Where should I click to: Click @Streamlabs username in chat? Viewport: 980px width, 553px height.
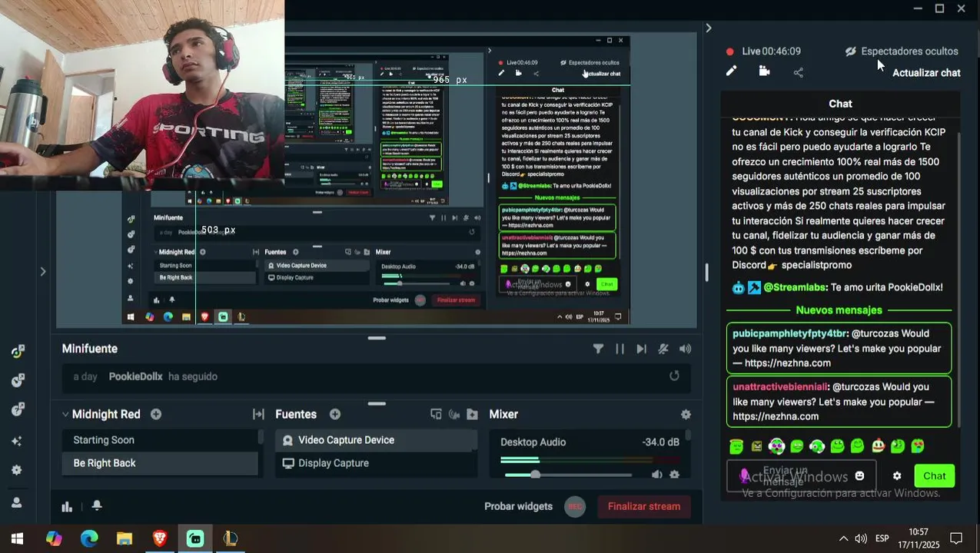796,287
